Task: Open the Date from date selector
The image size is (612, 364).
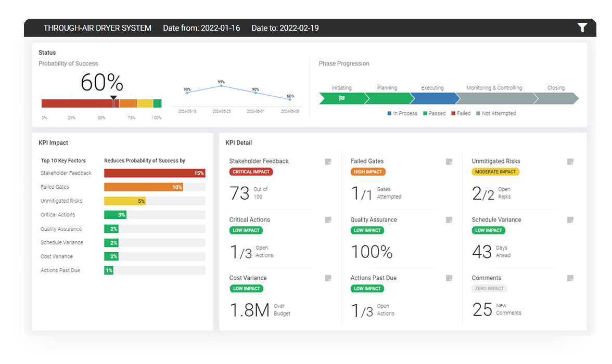Action: pos(202,28)
